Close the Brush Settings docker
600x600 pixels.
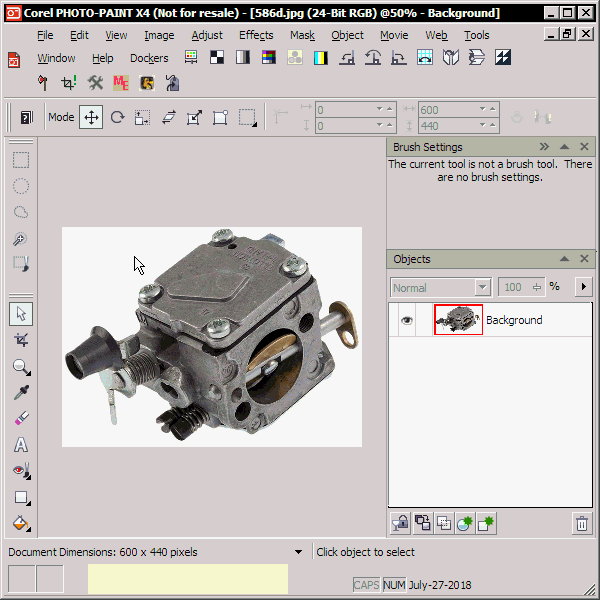[584, 147]
